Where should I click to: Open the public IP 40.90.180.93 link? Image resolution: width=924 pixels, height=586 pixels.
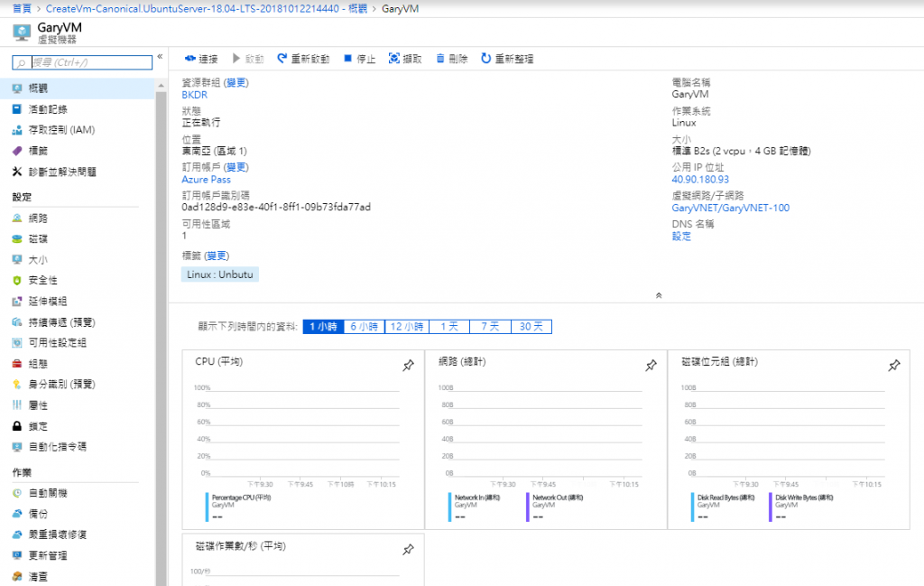click(700, 179)
